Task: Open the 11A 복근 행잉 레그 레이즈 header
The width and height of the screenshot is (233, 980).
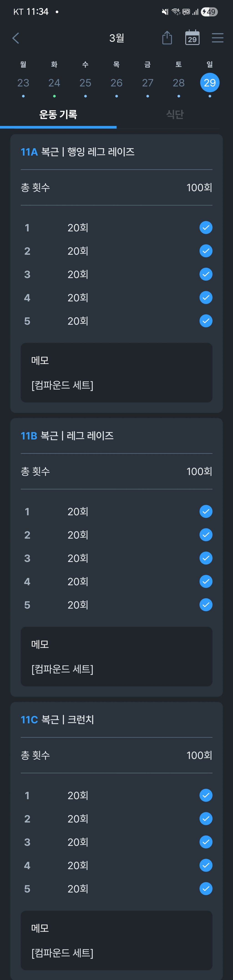Action: click(x=78, y=152)
